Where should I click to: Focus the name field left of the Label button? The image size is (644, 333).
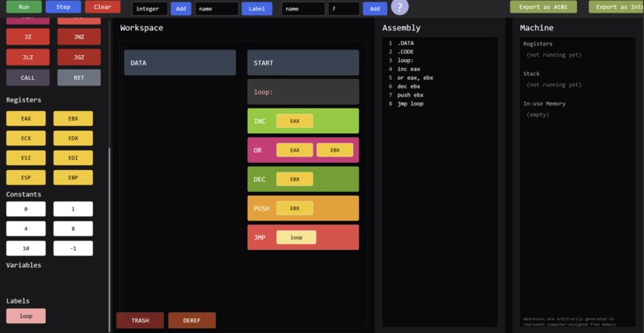(217, 9)
